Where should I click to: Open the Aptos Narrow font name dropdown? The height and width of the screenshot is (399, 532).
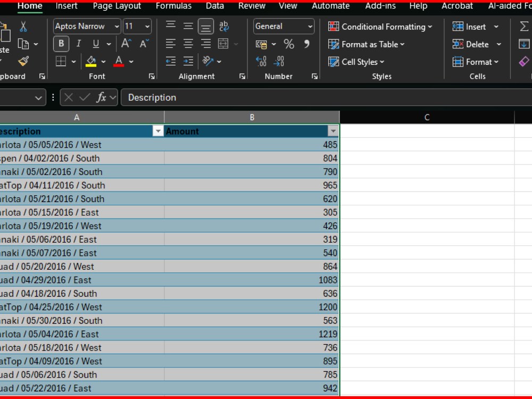[x=117, y=27]
